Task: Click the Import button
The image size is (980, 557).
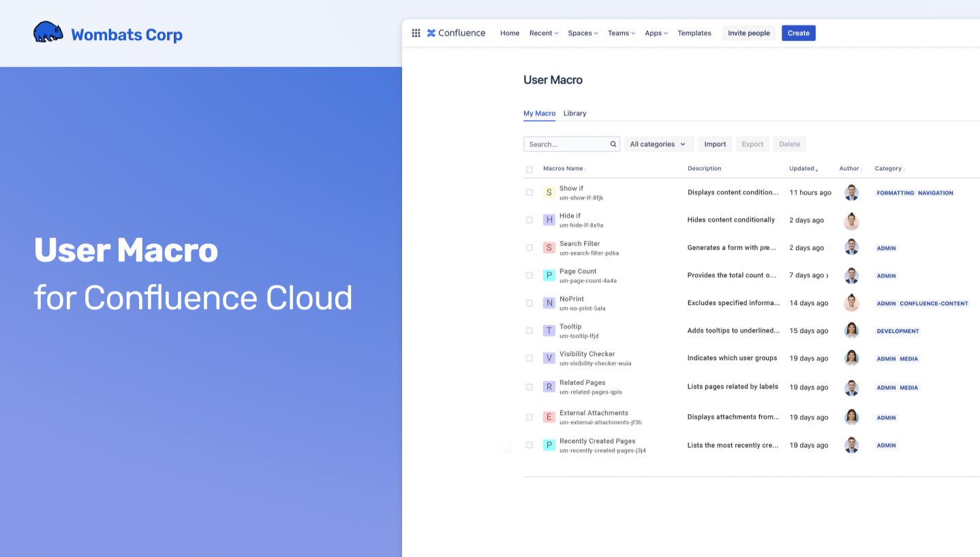Action: click(715, 144)
